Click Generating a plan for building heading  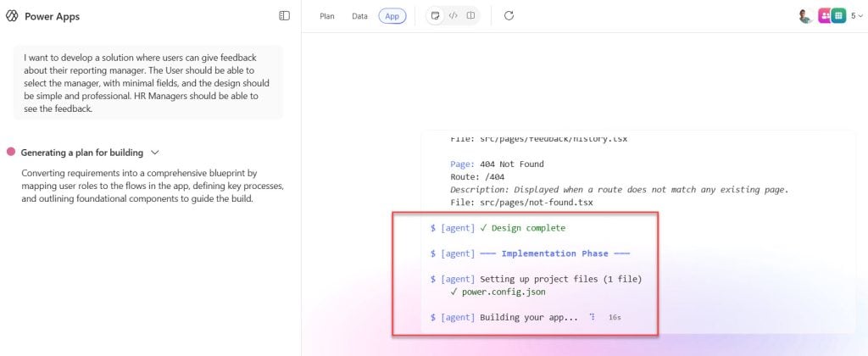coord(82,153)
